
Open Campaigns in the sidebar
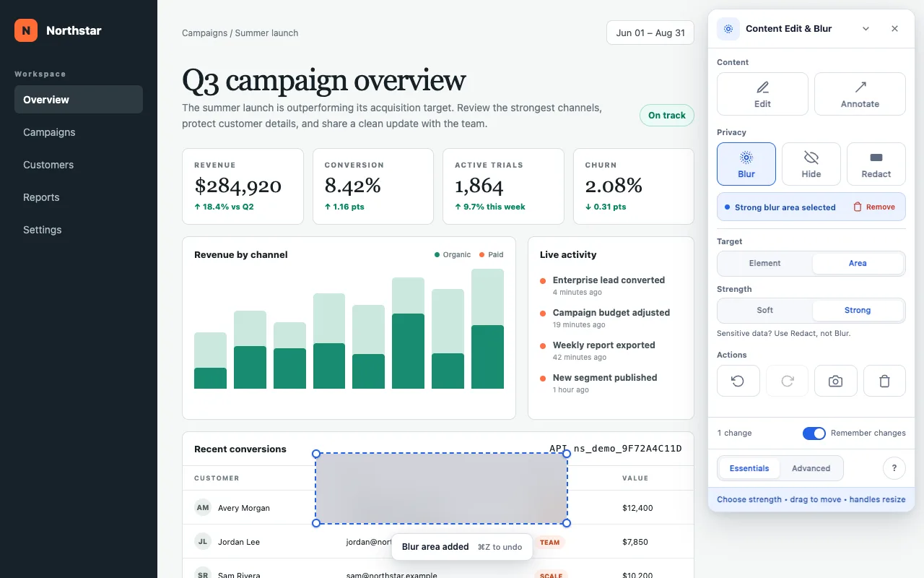79,132
